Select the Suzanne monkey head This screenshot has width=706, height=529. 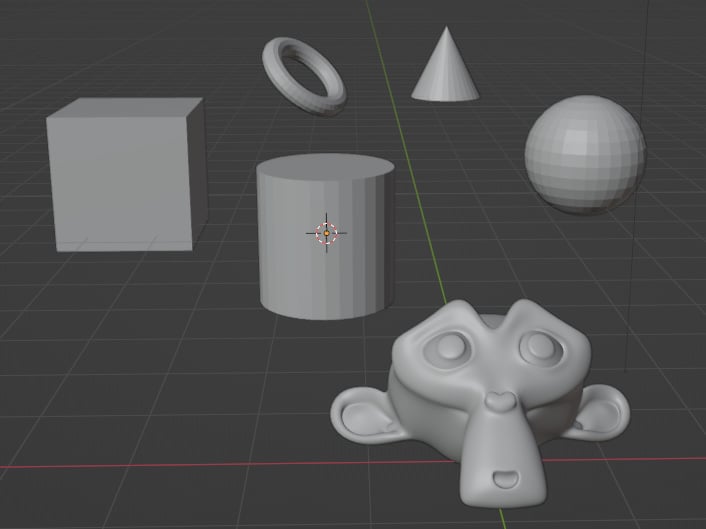[x=480, y=403]
